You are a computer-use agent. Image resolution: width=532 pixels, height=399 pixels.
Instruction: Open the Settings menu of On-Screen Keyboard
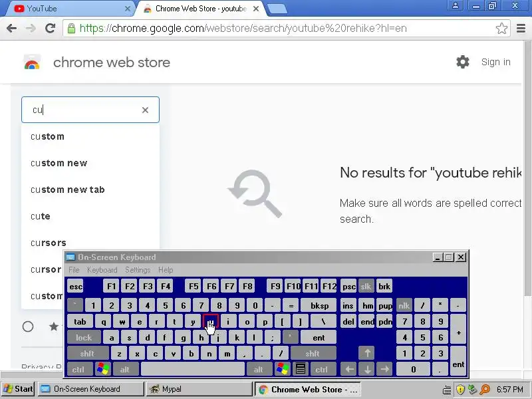tap(138, 270)
